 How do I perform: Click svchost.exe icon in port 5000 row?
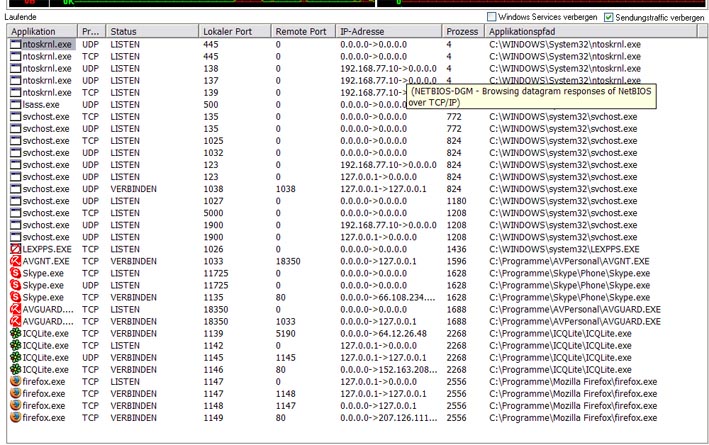click(15, 213)
